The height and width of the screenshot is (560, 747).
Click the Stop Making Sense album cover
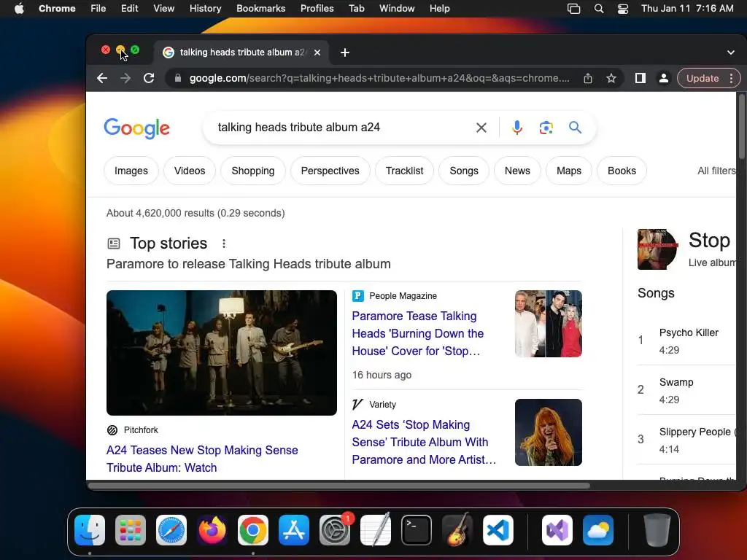(x=657, y=249)
